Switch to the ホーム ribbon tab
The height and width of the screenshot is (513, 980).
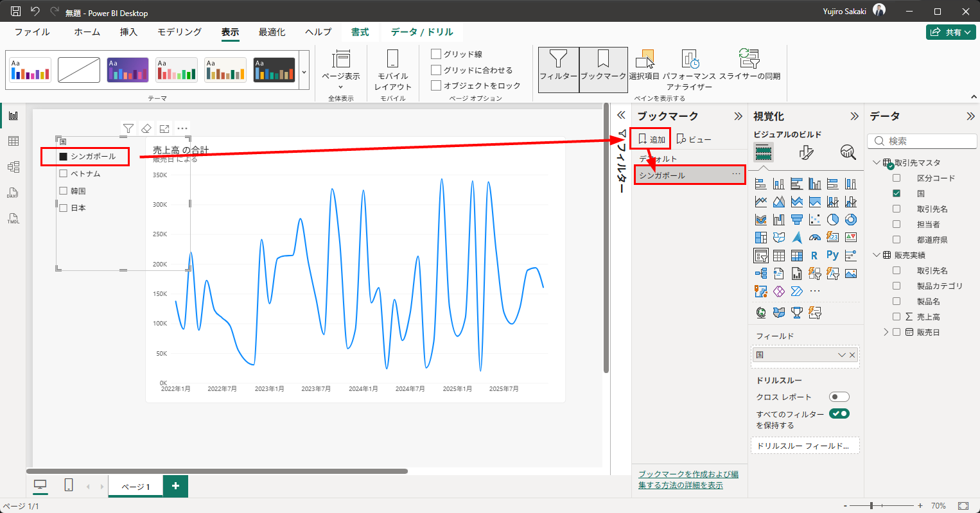pyautogui.click(x=87, y=32)
